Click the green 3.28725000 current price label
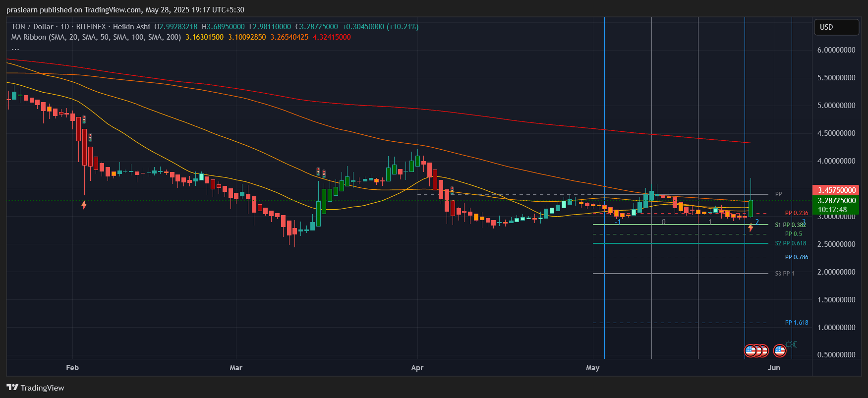This screenshot has width=868, height=398. pyautogui.click(x=836, y=201)
